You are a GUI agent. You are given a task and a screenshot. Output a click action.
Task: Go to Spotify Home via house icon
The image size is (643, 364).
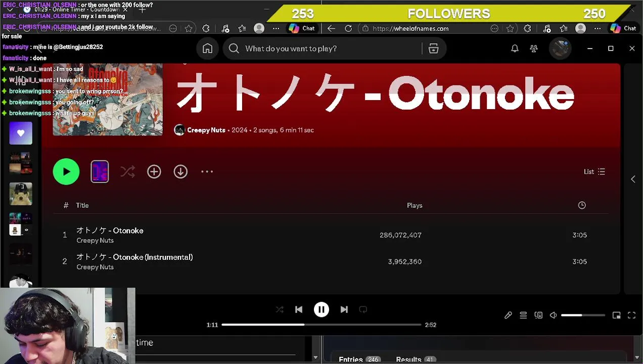click(x=207, y=49)
